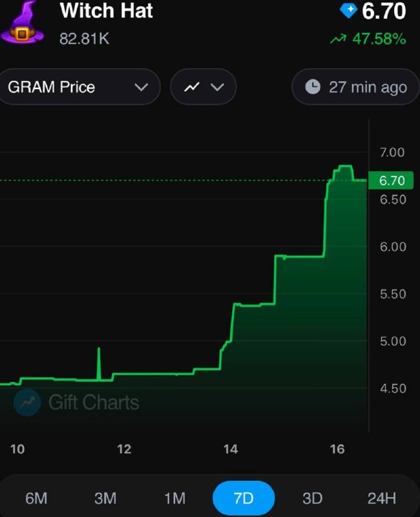Switch to the 24H range
The image size is (420, 517).
pyautogui.click(x=381, y=498)
